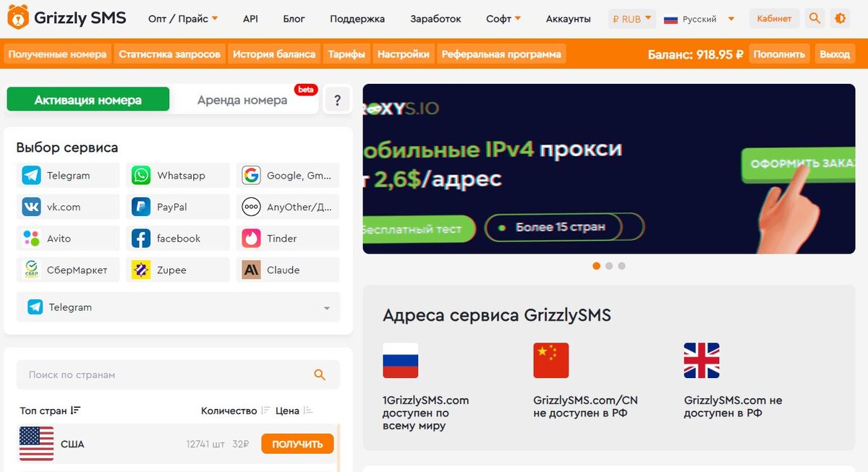Expand the Опт / Прайс dropdown

[x=183, y=19]
